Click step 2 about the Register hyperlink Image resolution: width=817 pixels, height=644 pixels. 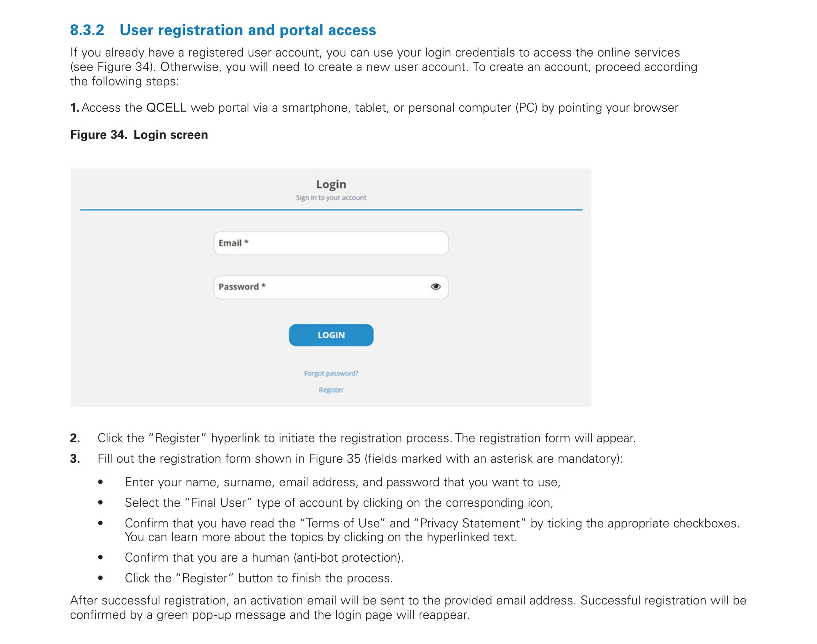click(x=366, y=438)
